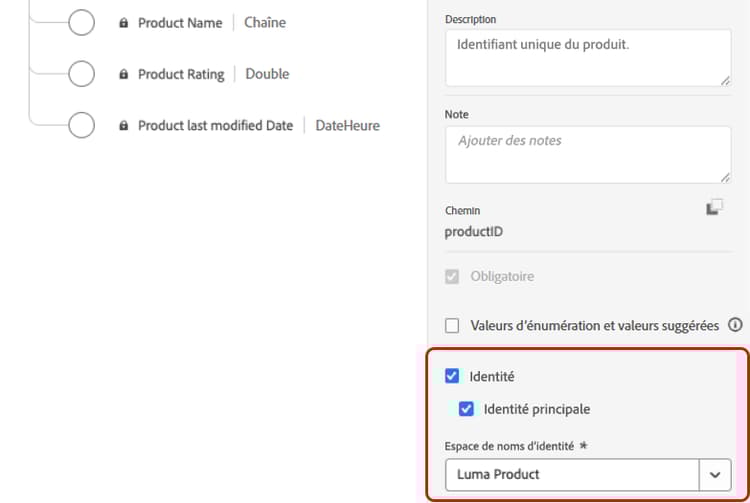Select the Product last modified Date field
This screenshot has width=750, height=503.
215,126
